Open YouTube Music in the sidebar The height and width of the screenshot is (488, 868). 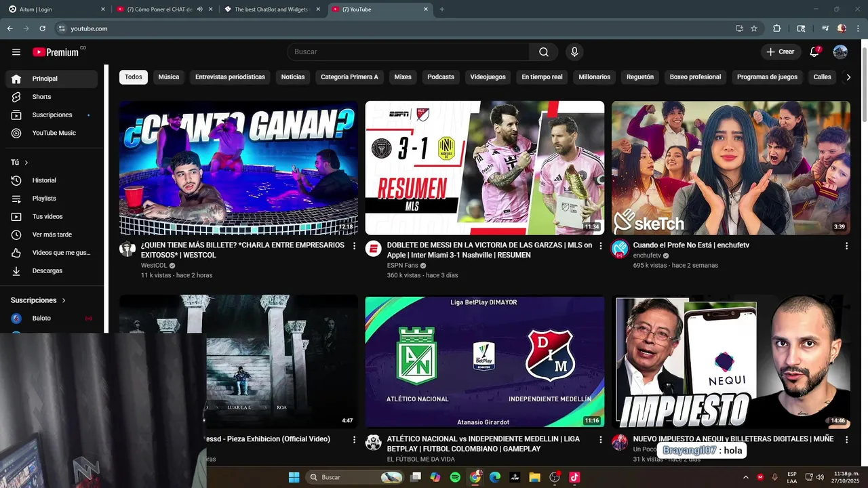tap(52, 133)
